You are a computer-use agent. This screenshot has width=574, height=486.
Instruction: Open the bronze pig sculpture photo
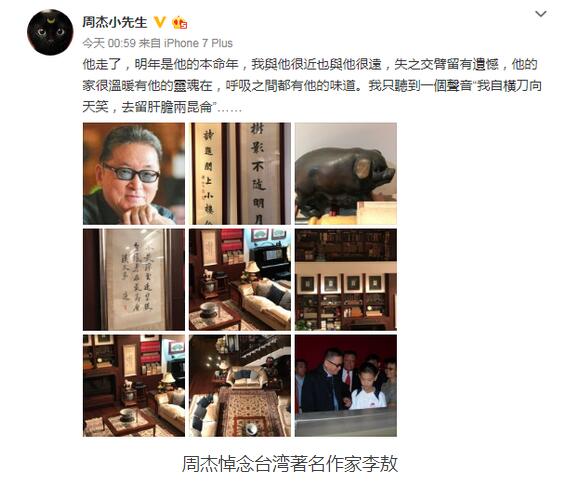coord(346,173)
